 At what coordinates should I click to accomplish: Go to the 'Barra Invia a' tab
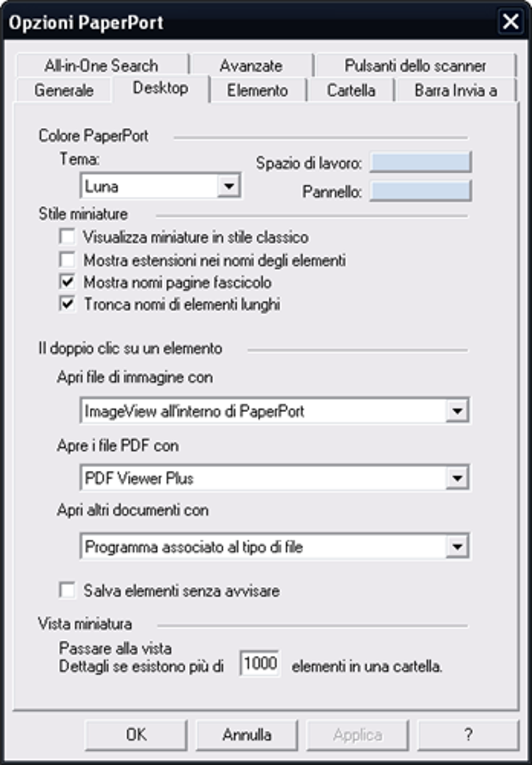(x=456, y=90)
